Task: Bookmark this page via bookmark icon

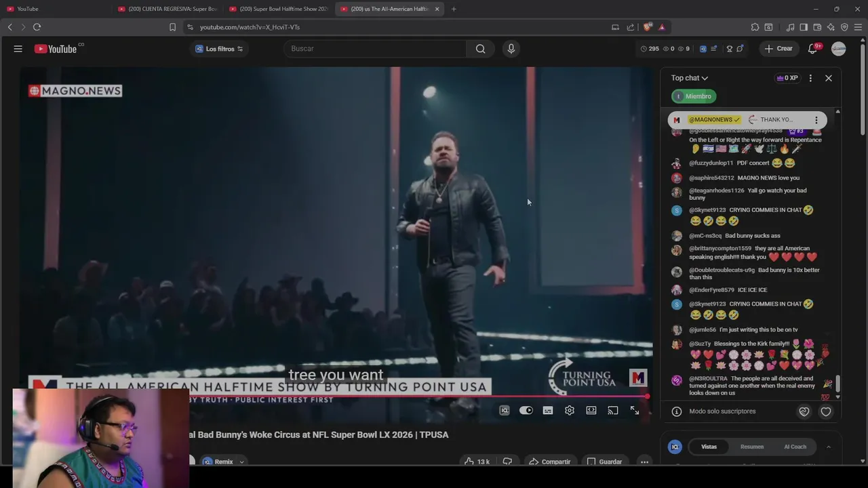Action: click(172, 27)
